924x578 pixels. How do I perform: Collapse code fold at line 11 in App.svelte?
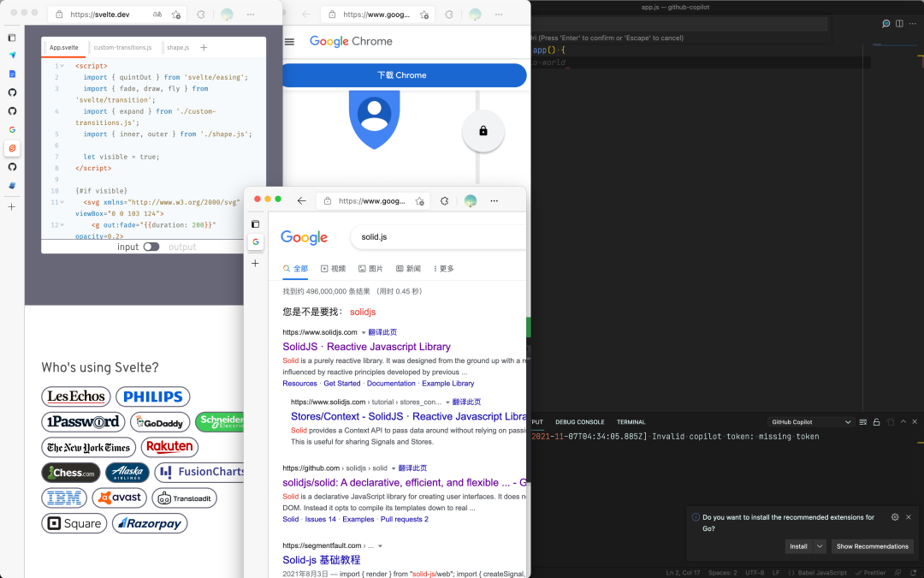[x=62, y=202]
